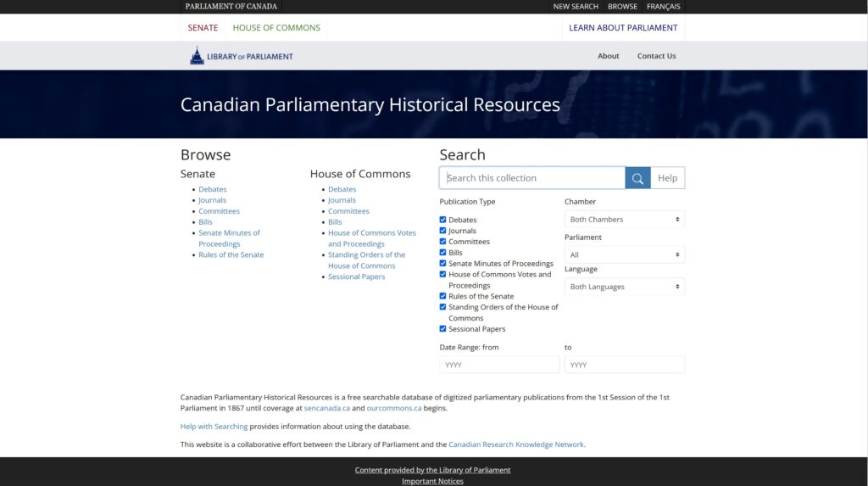
Task: Open the Chamber dropdown
Action: [624, 220]
